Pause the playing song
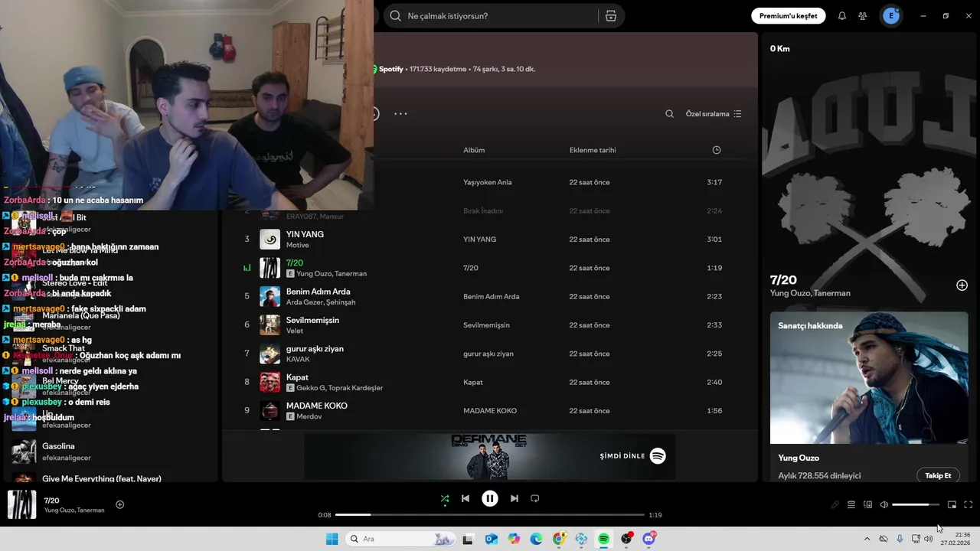This screenshot has width=980, height=551. tap(490, 498)
